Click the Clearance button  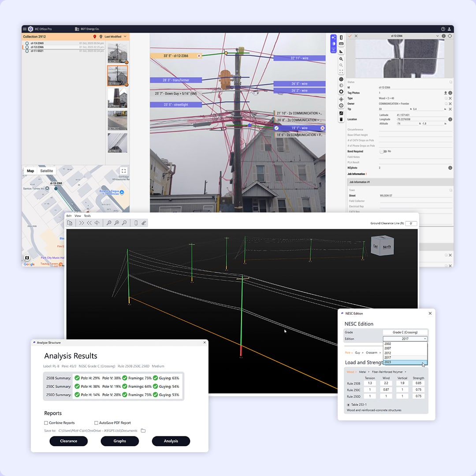pos(69,441)
